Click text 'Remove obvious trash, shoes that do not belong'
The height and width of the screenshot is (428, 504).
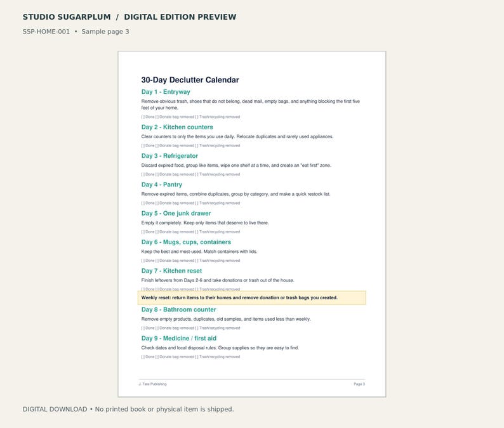pyautogui.click(x=190, y=101)
